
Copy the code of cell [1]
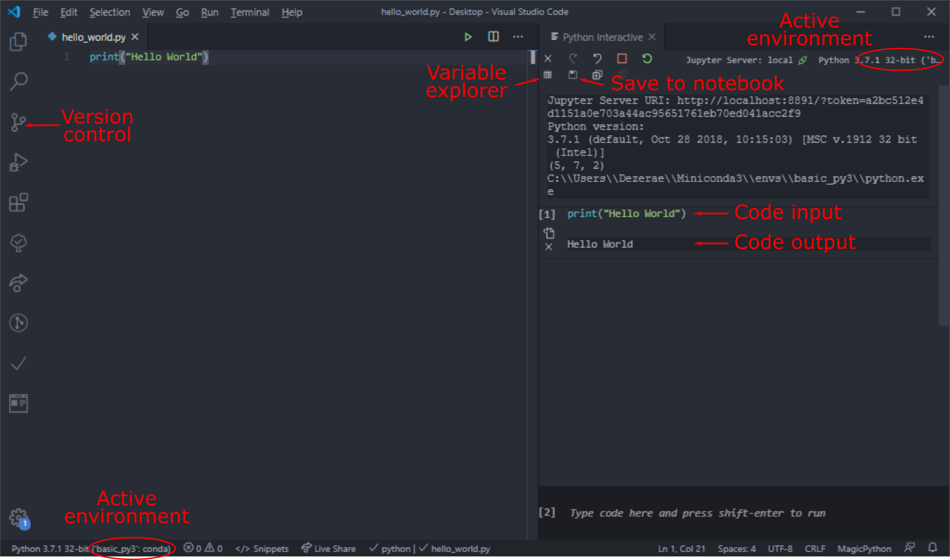[x=549, y=233]
